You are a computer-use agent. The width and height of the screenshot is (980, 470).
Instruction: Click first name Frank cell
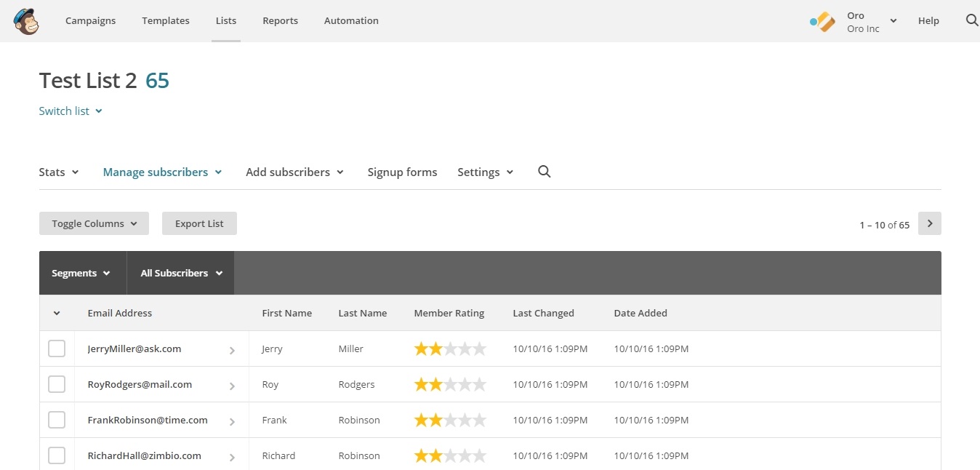pos(274,420)
